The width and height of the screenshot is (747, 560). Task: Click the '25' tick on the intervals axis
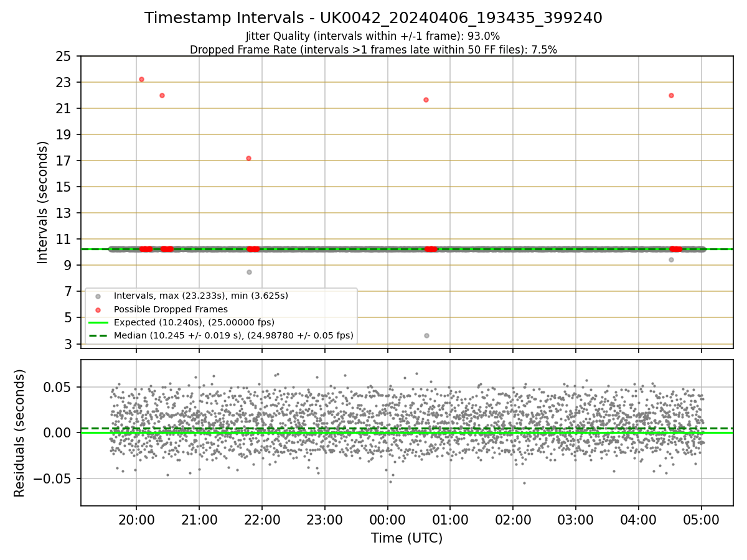point(64,57)
